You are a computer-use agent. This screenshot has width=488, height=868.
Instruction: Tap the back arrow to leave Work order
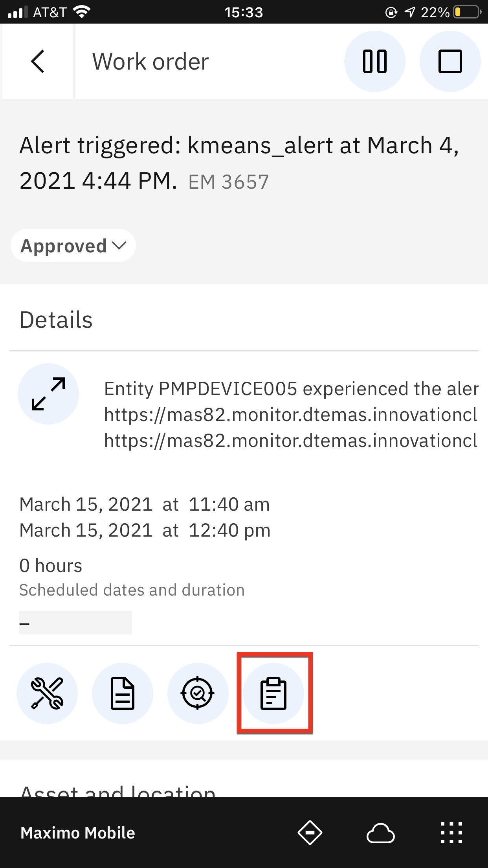coord(38,61)
